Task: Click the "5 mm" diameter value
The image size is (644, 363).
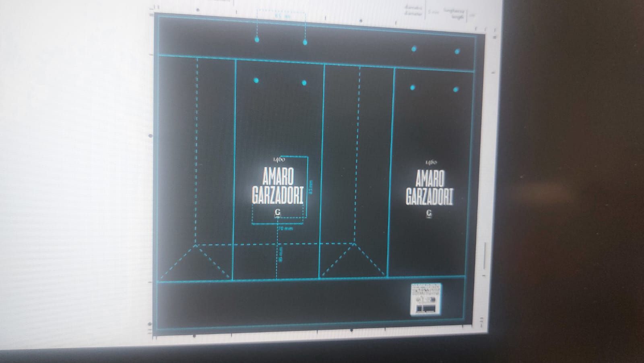Action: tap(433, 12)
